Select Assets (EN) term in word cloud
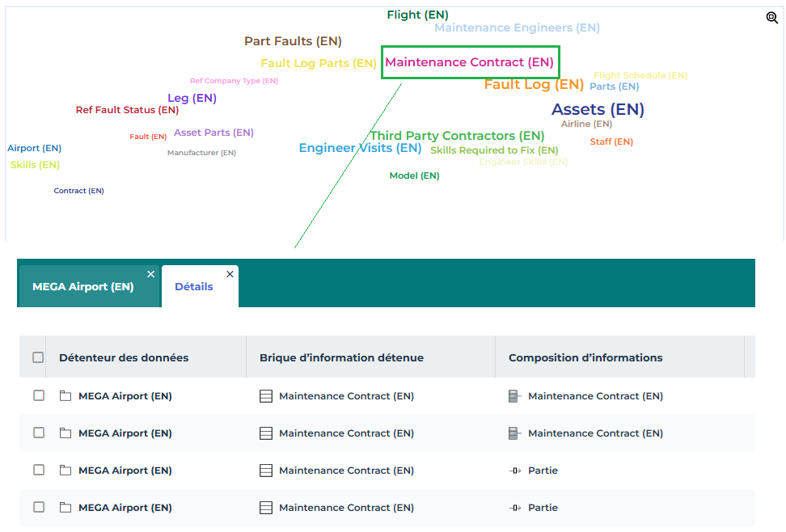This screenshot has width=786, height=532. click(x=598, y=109)
